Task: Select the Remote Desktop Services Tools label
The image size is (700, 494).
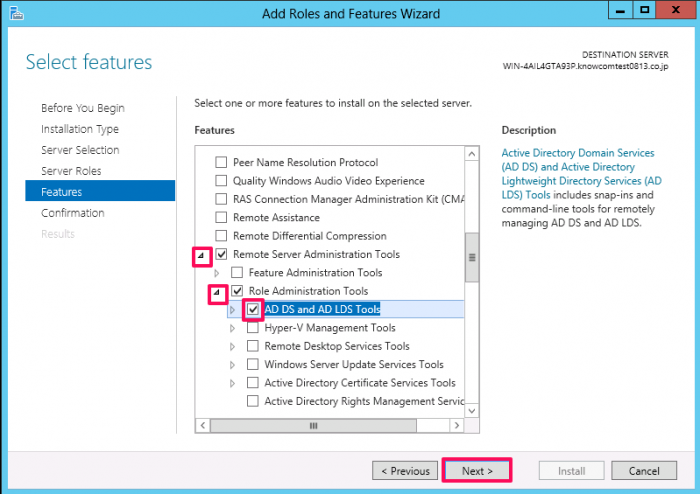Action: (x=337, y=346)
